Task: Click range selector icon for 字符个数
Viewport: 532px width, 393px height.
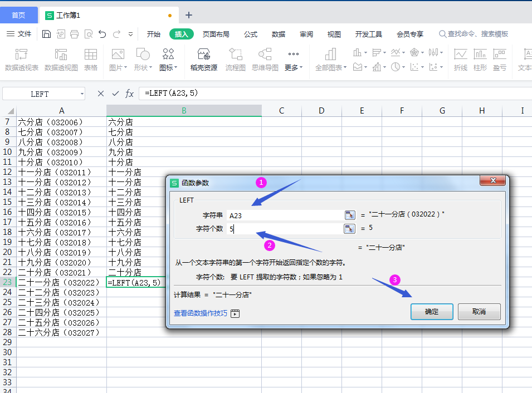Action: pyautogui.click(x=350, y=229)
